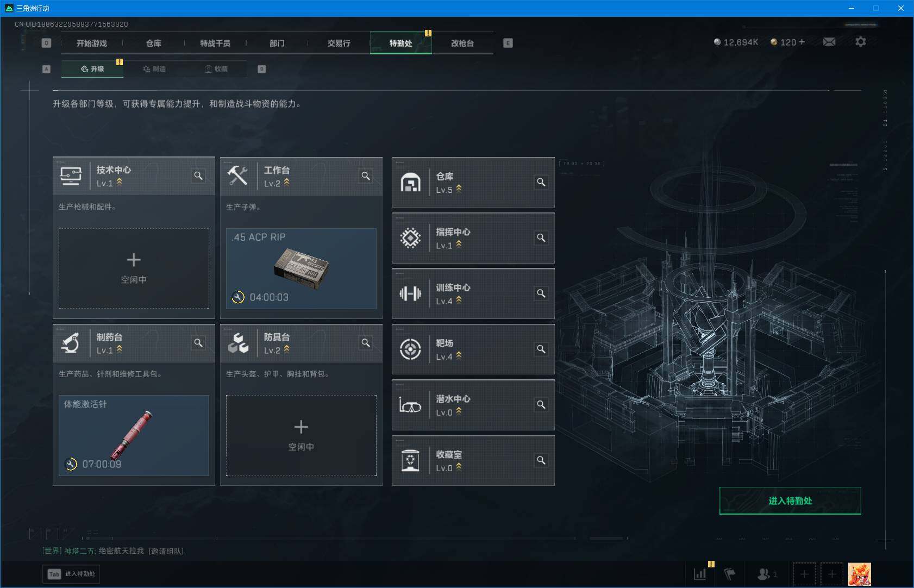Open the mail envelope icon
This screenshot has width=914, height=588.
click(x=829, y=42)
